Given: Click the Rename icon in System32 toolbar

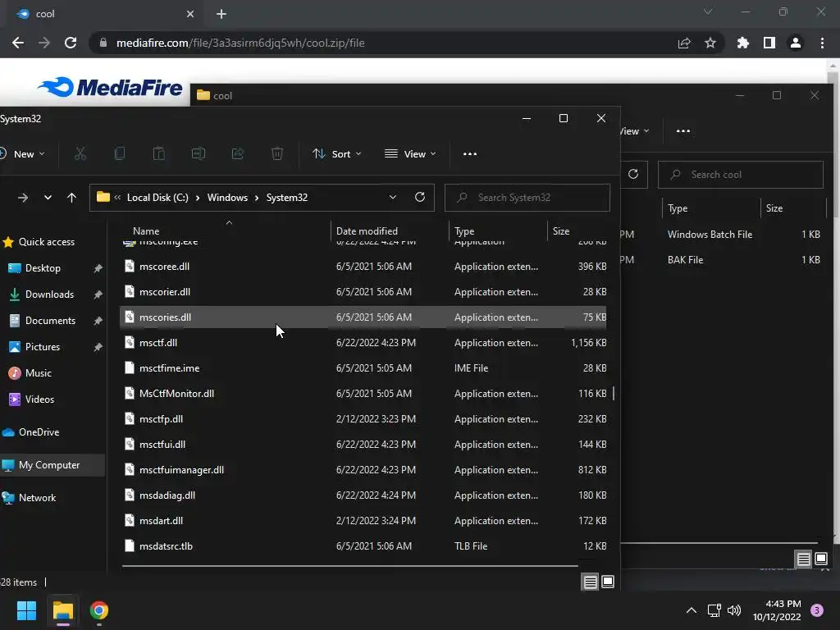Looking at the screenshot, I should click(199, 153).
